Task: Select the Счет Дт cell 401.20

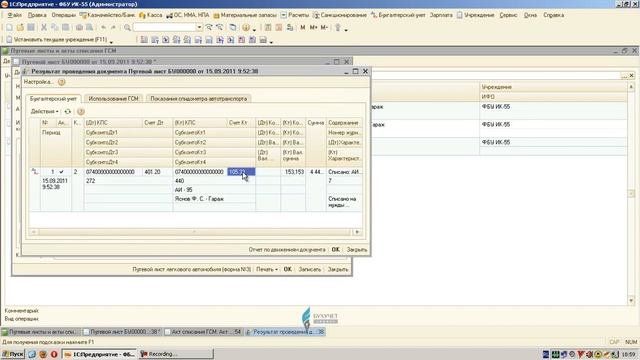Action: click(x=157, y=172)
